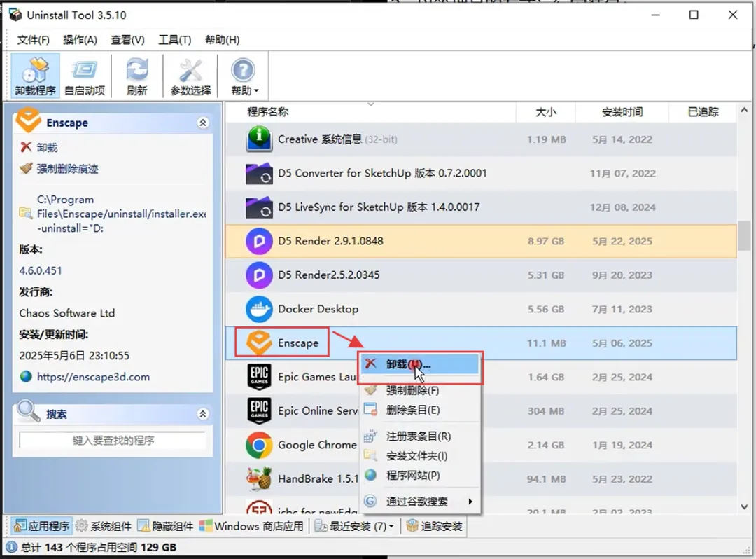
Task: Click the 已追踪 column header
Action: [x=703, y=112]
